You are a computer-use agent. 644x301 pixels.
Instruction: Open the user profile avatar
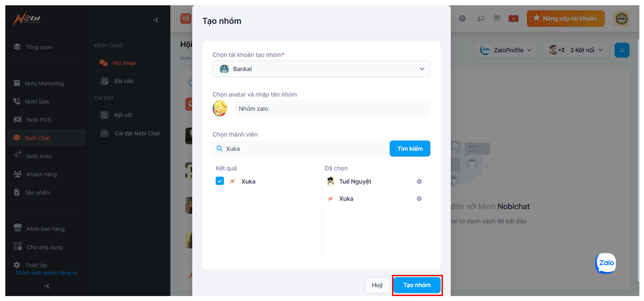click(621, 19)
